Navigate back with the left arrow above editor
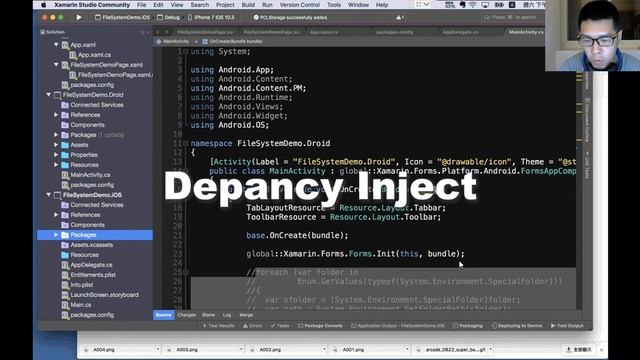This screenshot has width=640, height=360. (158, 32)
